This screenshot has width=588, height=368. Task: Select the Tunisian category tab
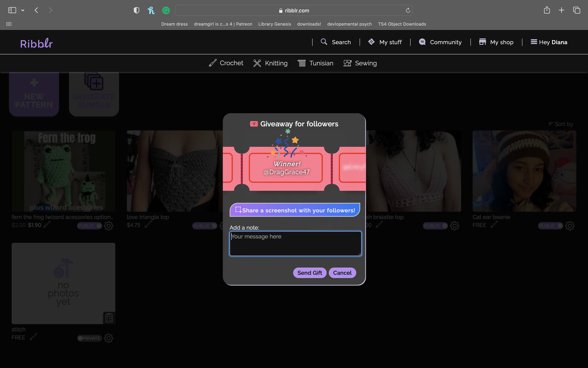point(315,63)
